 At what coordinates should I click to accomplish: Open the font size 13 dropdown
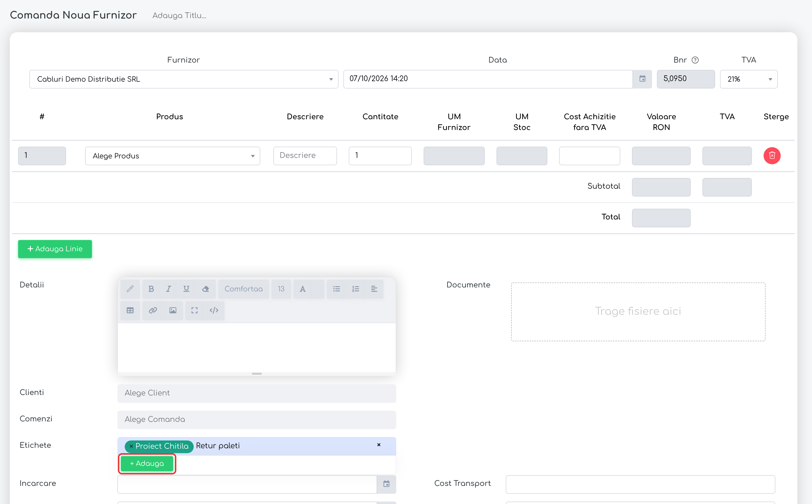point(281,289)
